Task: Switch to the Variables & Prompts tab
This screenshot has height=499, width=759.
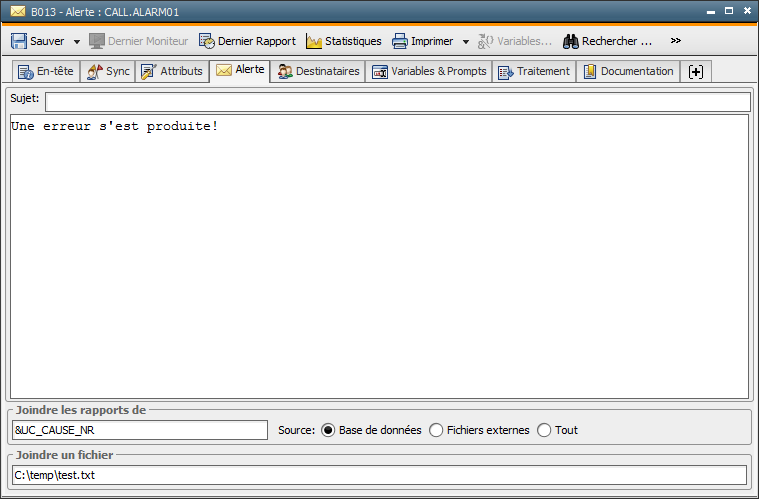Action: 429,72
